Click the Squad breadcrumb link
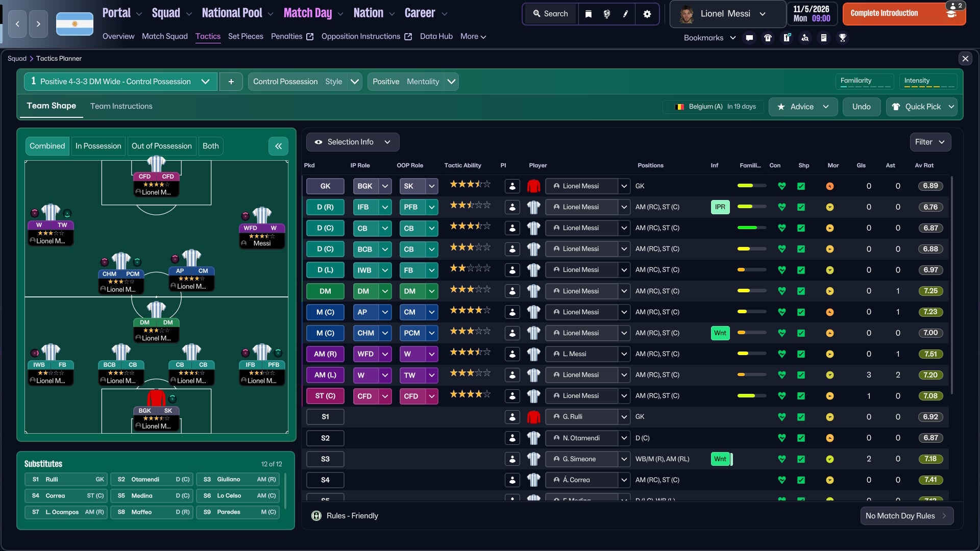This screenshot has width=980, height=551. coord(17,59)
